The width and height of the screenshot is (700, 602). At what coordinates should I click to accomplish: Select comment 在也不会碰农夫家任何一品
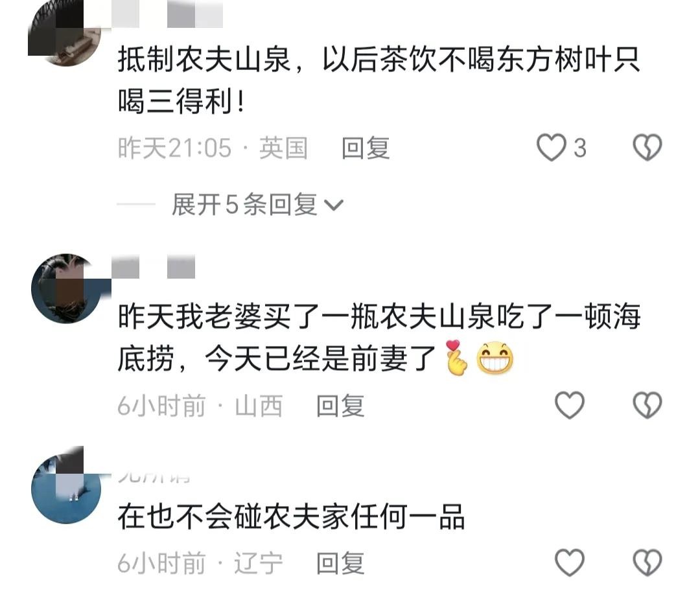tap(292, 516)
